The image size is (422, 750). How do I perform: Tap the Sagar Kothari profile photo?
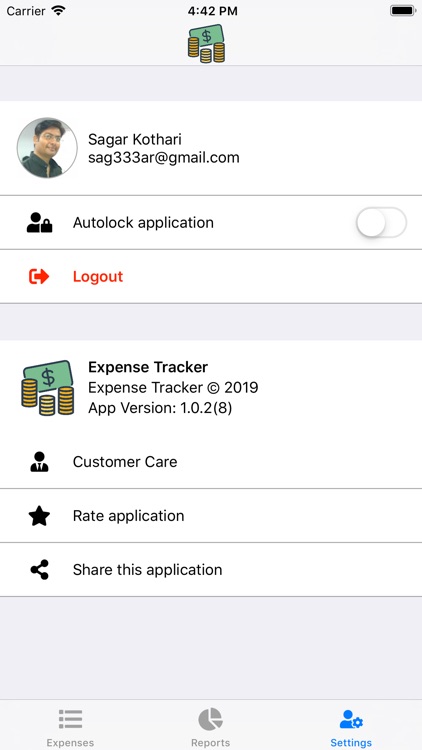coord(47,148)
